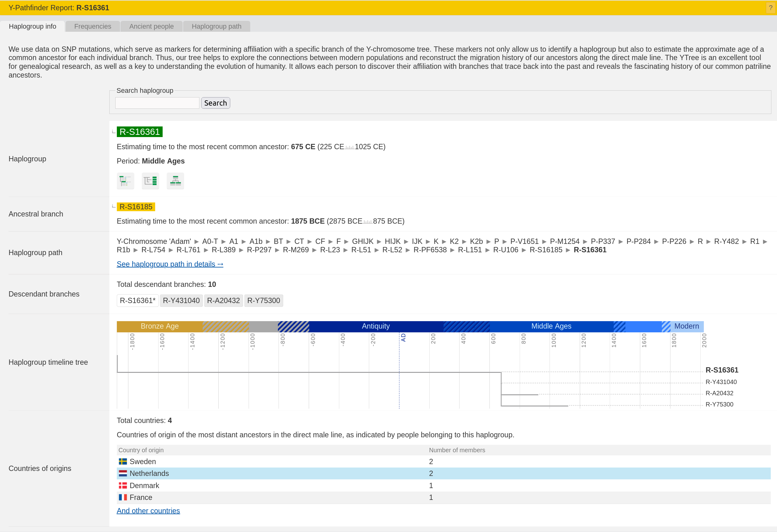The width and height of the screenshot is (777, 532).
Task: Click the France flag icon
Action: pos(123,497)
